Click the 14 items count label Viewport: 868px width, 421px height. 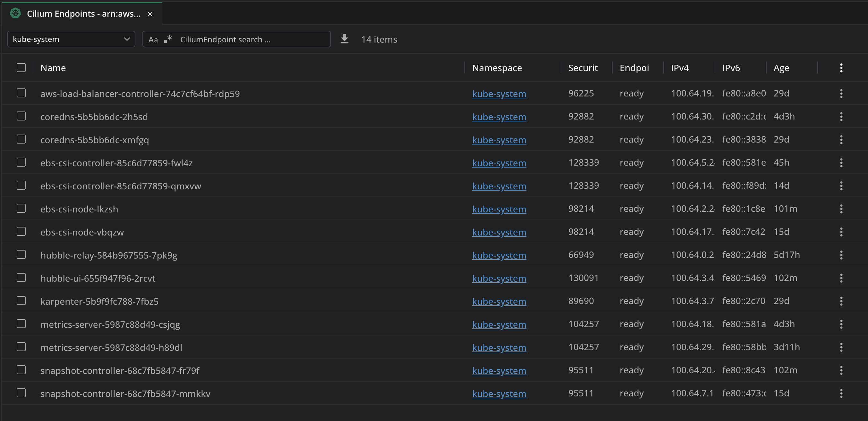[x=379, y=39]
